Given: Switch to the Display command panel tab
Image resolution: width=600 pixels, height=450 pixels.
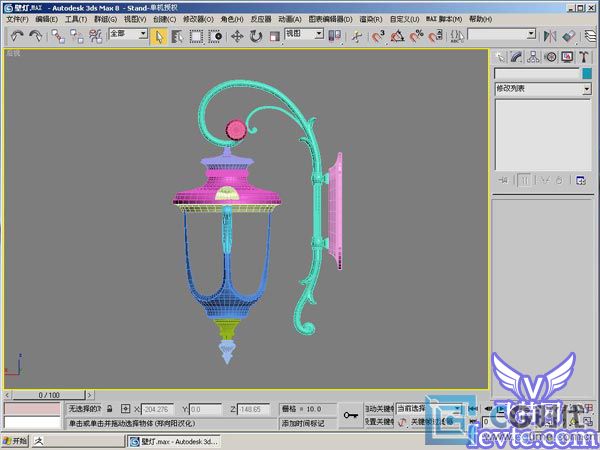Looking at the screenshot, I should [567, 57].
